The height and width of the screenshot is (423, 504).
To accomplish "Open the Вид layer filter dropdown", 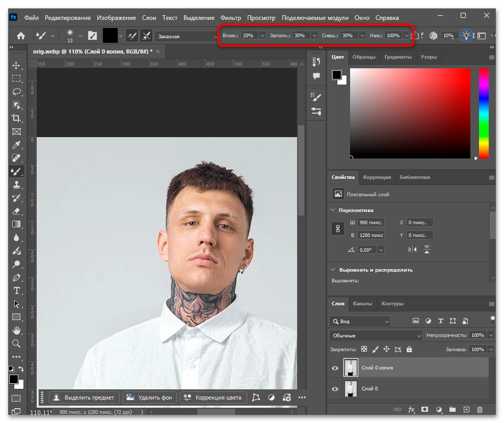I will point(360,321).
